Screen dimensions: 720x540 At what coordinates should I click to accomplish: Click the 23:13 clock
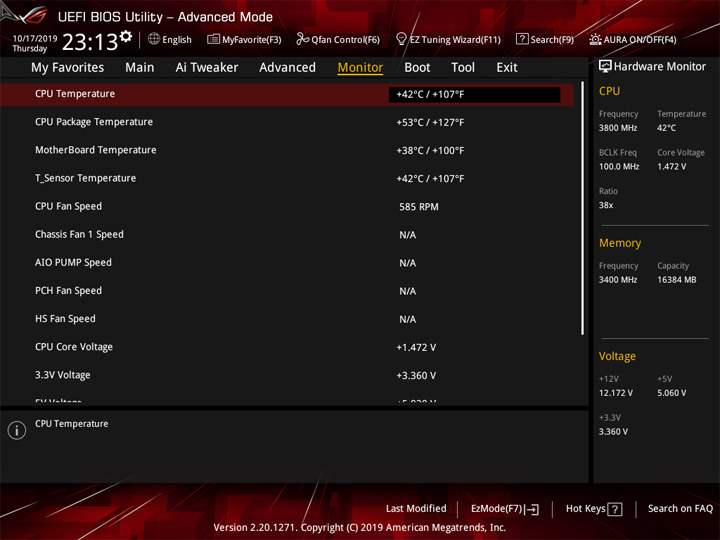tap(90, 42)
